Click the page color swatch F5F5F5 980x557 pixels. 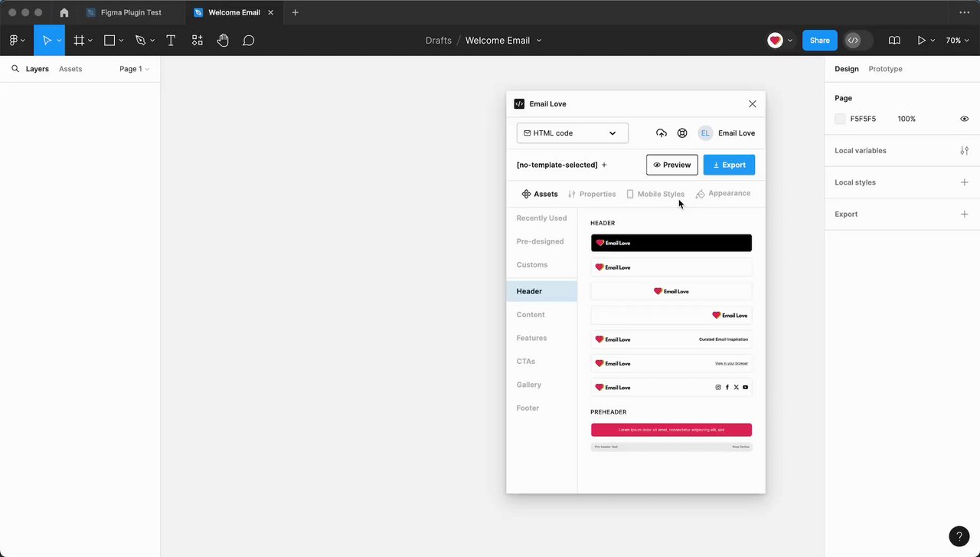(x=840, y=120)
